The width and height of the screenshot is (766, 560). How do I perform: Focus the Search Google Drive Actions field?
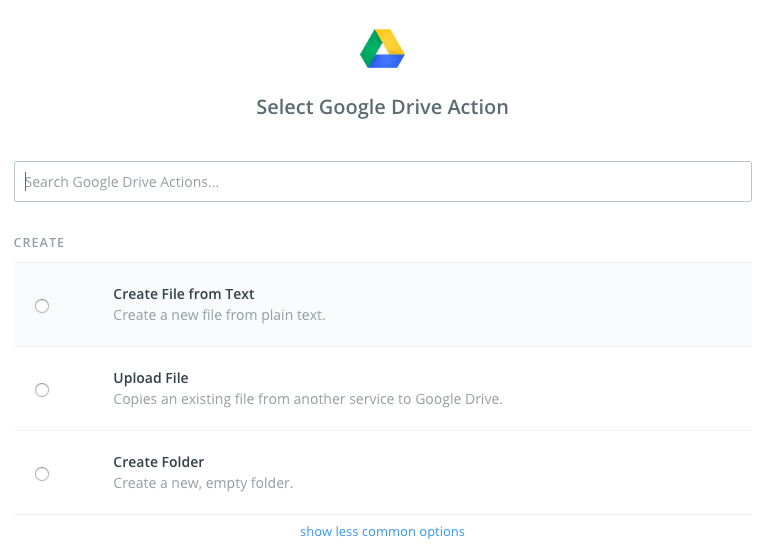pyautogui.click(x=383, y=181)
